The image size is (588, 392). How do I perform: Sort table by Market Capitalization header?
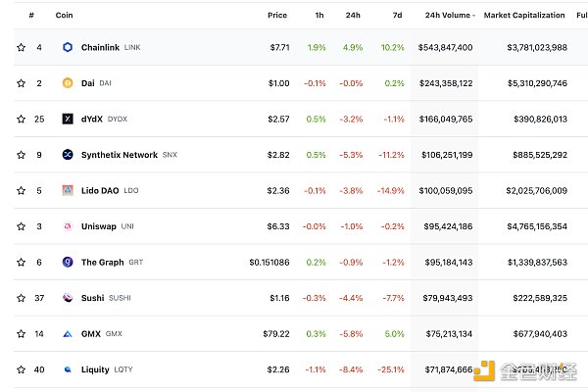(524, 16)
